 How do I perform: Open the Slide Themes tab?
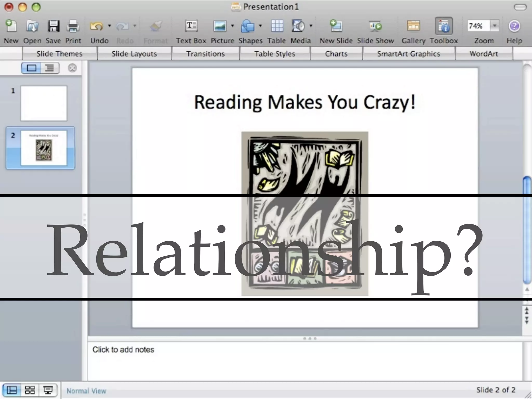coord(59,54)
